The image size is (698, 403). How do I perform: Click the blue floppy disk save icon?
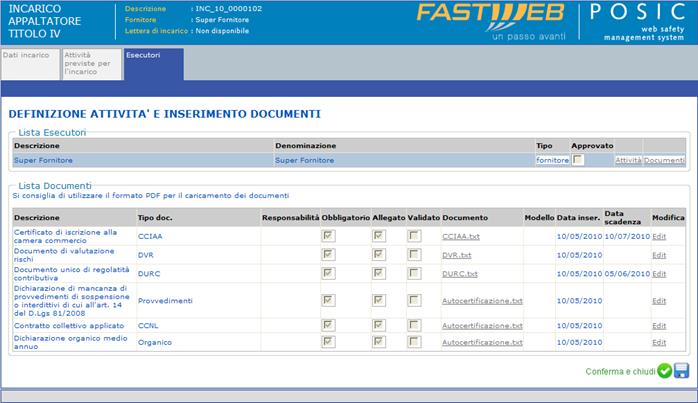pos(681,370)
